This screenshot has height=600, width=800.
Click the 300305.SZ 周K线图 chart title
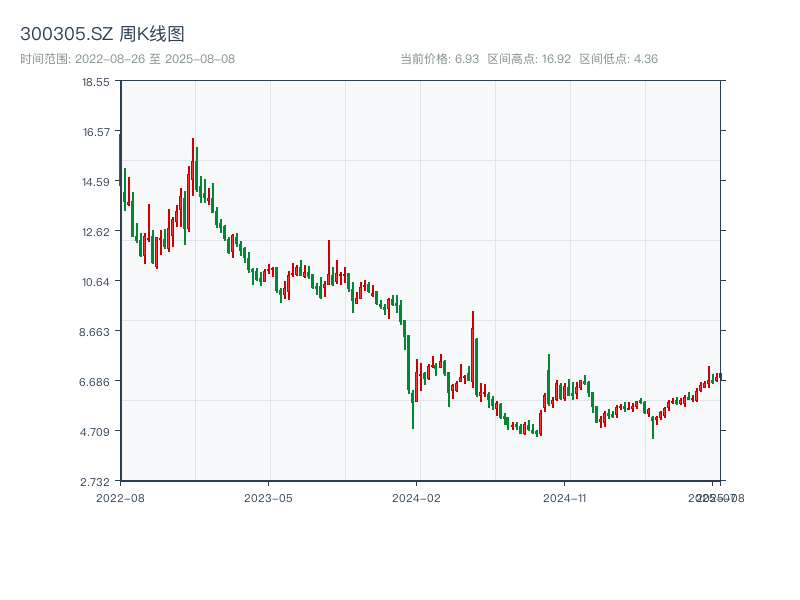[x=102, y=35]
